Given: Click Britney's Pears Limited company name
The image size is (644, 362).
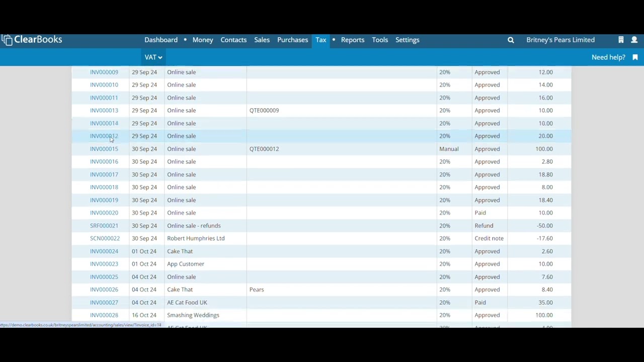Looking at the screenshot, I should pos(560,40).
